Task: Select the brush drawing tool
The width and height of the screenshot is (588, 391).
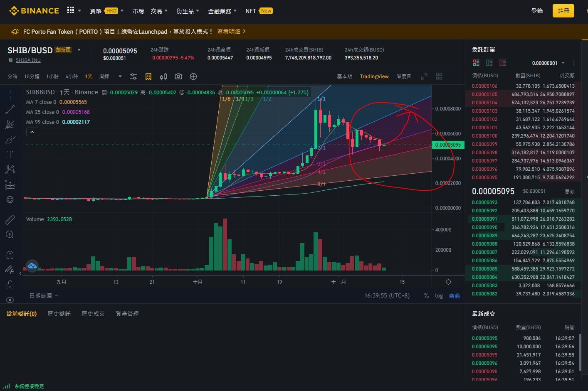Action: click(x=10, y=140)
